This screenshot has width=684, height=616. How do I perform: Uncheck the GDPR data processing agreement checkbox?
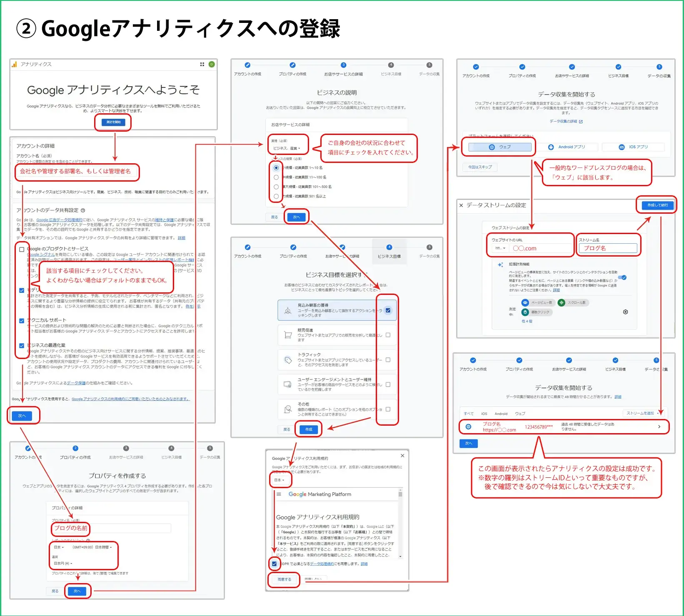click(x=274, y=564)
